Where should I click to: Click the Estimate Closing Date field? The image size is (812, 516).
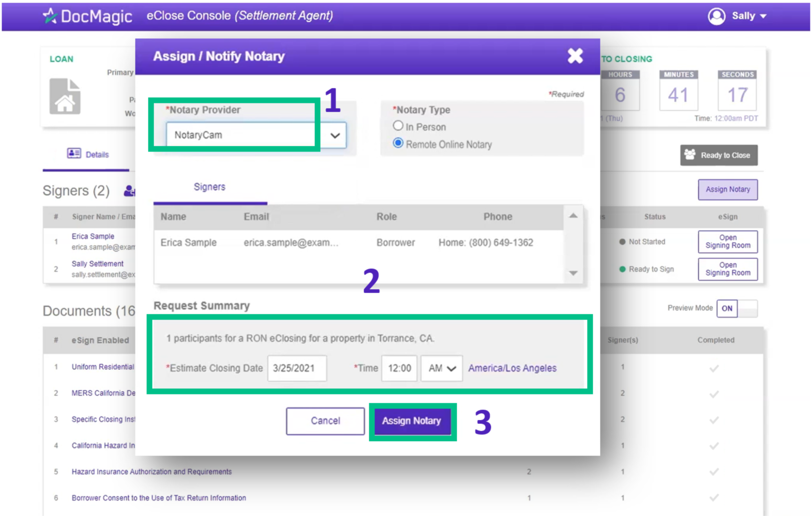click(x=297, y=368)
